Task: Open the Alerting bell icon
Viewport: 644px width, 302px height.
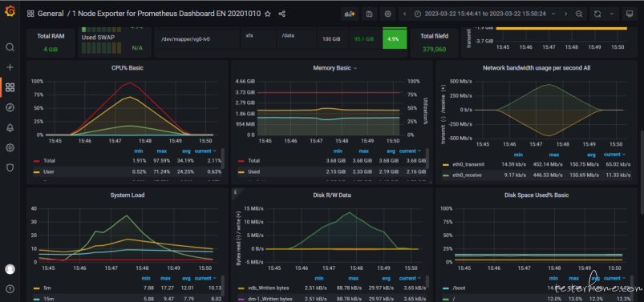Action: tap(10, 127)
